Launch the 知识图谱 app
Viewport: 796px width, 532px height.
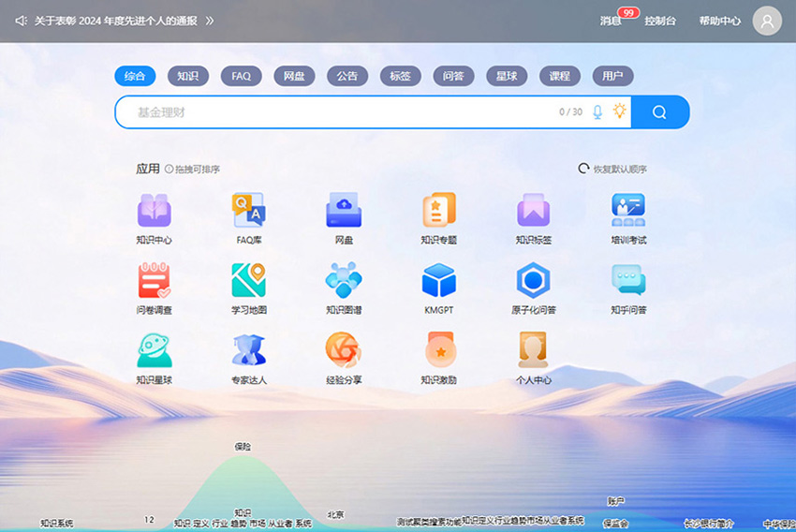pyautogui.click(x=344, y=280)
